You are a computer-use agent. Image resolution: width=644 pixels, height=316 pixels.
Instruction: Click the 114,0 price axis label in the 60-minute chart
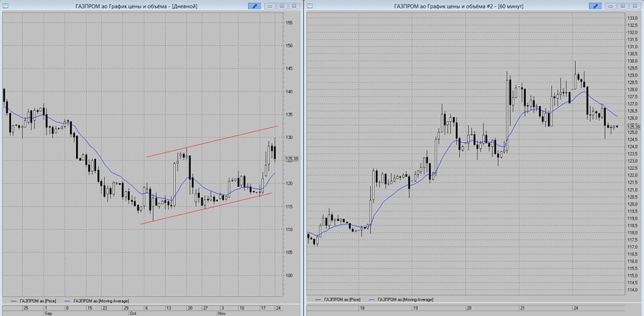click(633, 290)
